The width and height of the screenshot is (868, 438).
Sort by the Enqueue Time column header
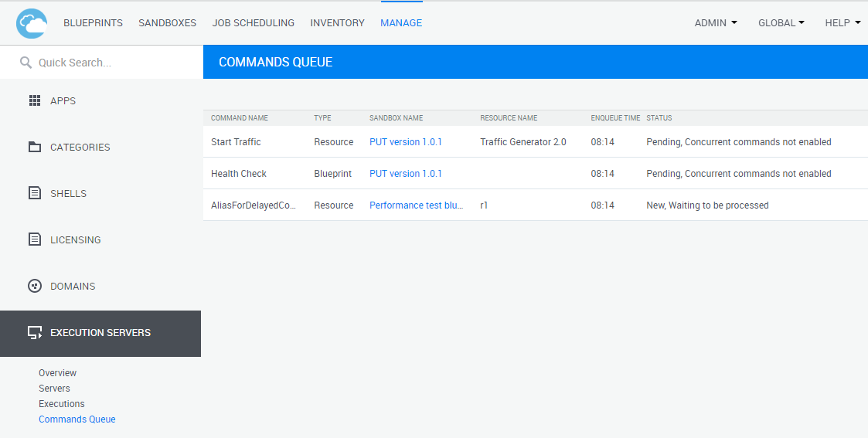(615, 118)
